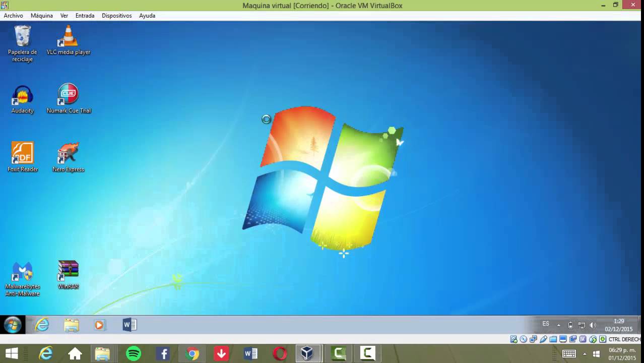Click the keyboard capture indicator by CTRL DERECHA
The height and width of the screenshot is (363, 644).
(603, 339)
